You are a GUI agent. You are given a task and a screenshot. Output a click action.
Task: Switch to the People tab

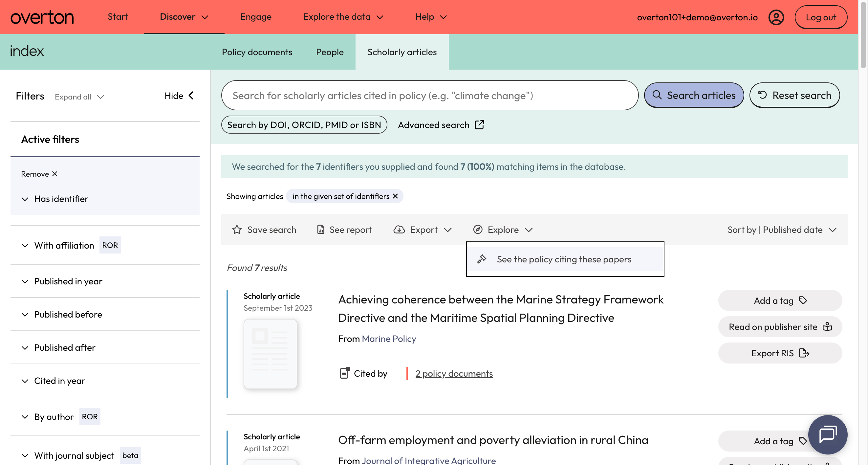click(x=330, y=52)
